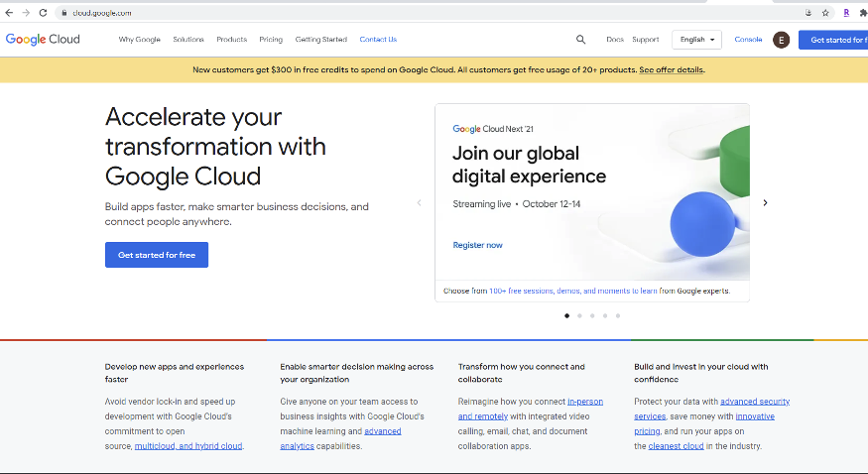
Task: Click 'Transform how you connect and collaborate' heading
Action: pyautogui.click(x=522, y=373)
